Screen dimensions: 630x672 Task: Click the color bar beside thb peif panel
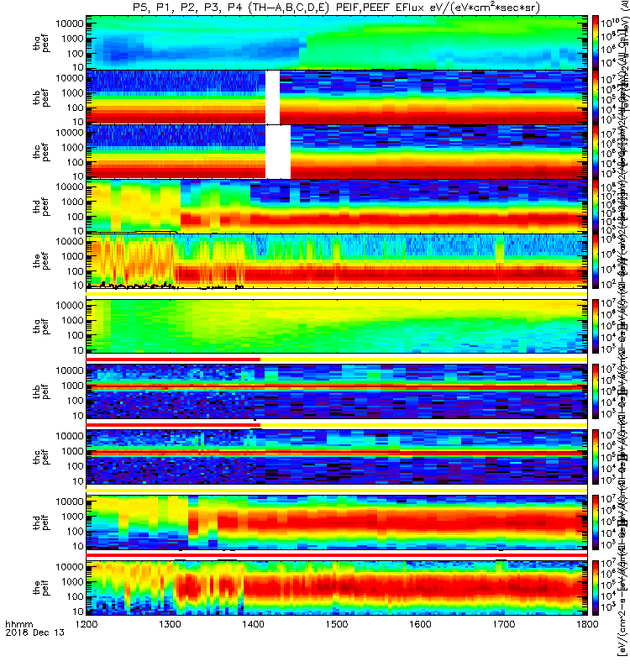tap(596, 391)
